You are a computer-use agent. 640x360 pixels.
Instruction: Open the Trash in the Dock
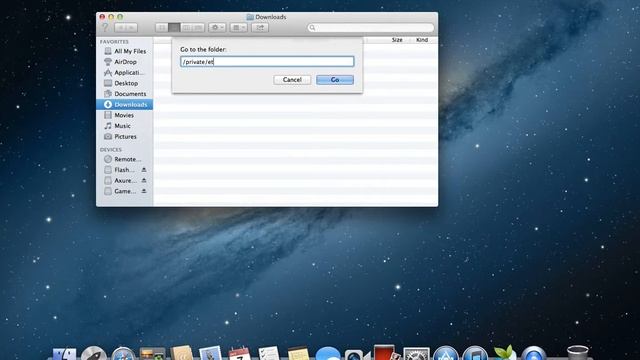(x=578, y=353)
